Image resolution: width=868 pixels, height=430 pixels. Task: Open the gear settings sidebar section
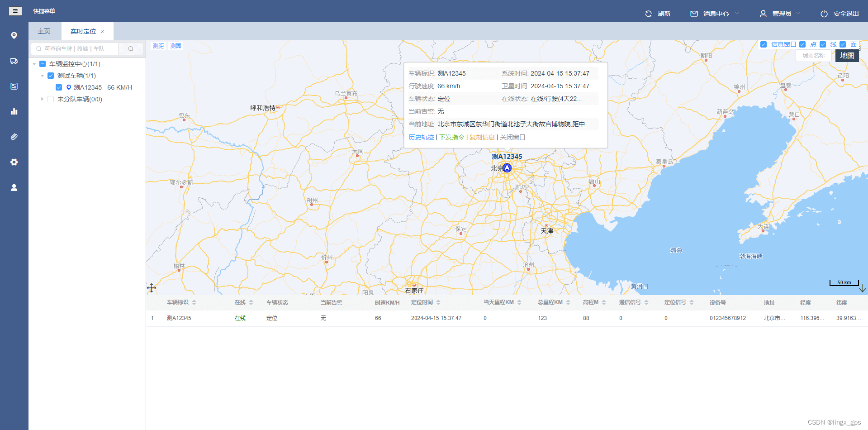[14, 162]
